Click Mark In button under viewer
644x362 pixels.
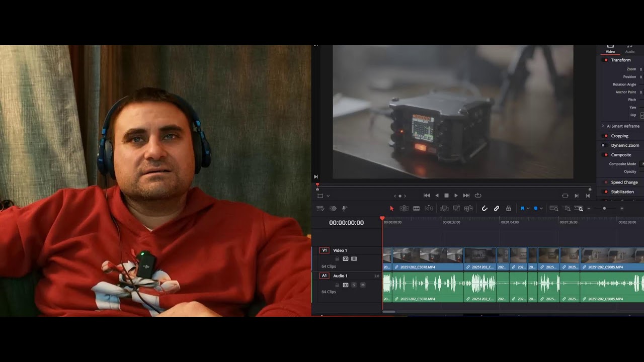[x=576, y=196]
